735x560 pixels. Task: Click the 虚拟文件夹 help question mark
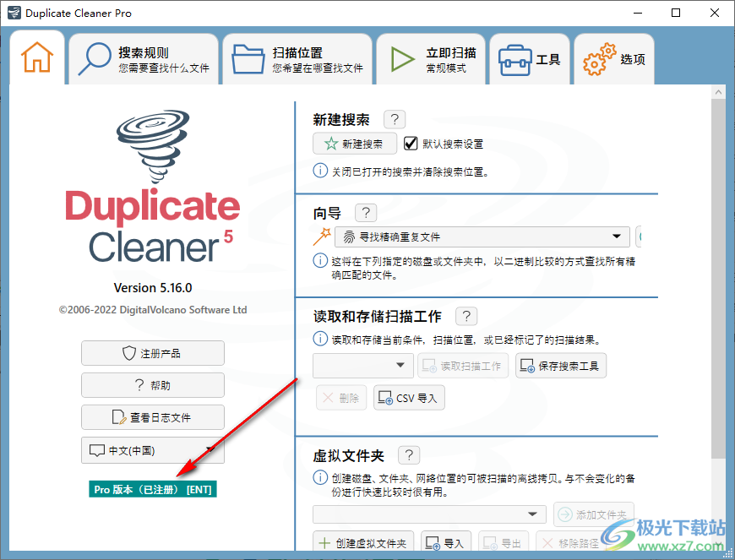click(x=409, y=455)
